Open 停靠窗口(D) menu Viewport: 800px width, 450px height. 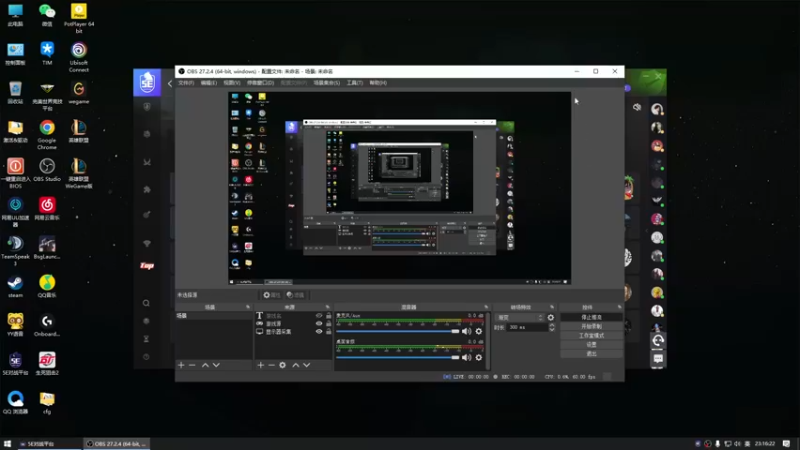(x=260, y=83)
